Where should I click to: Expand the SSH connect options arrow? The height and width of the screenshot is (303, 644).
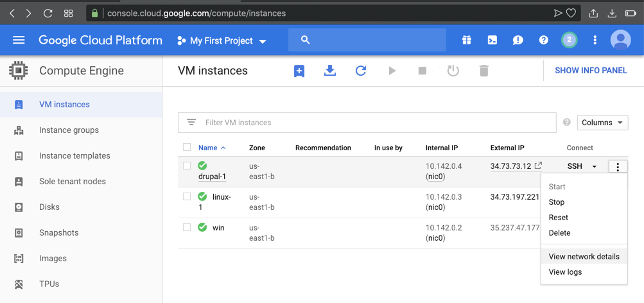click(595, 167)
